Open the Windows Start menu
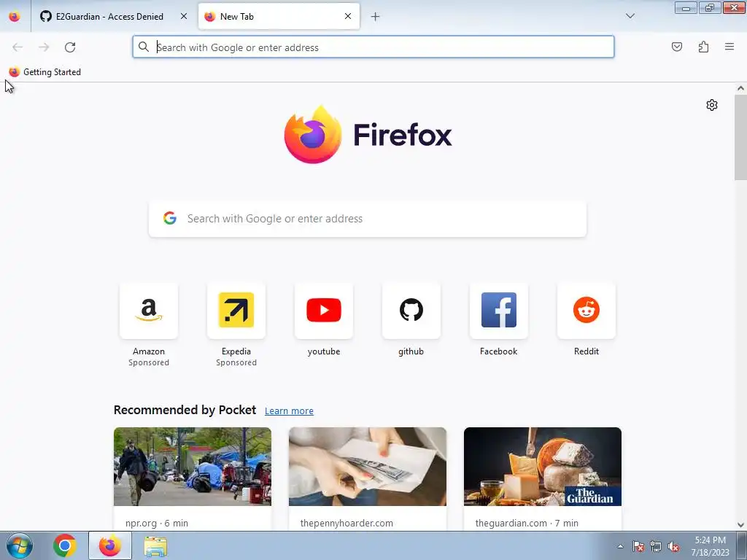 tap(19, 545)
